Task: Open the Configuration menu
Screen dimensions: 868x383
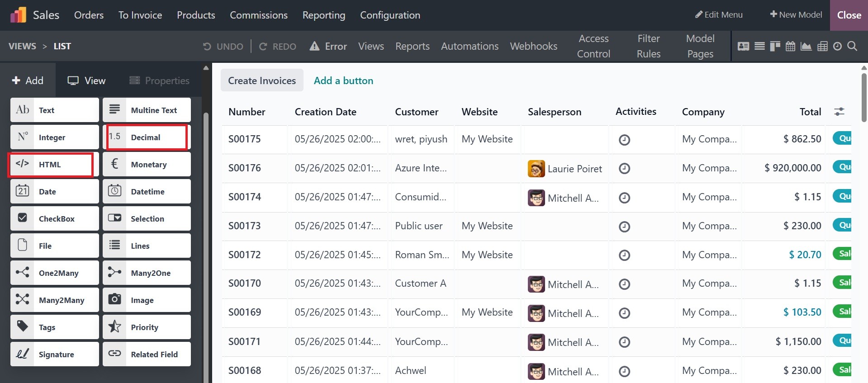Action: click(x=390, y=15)
